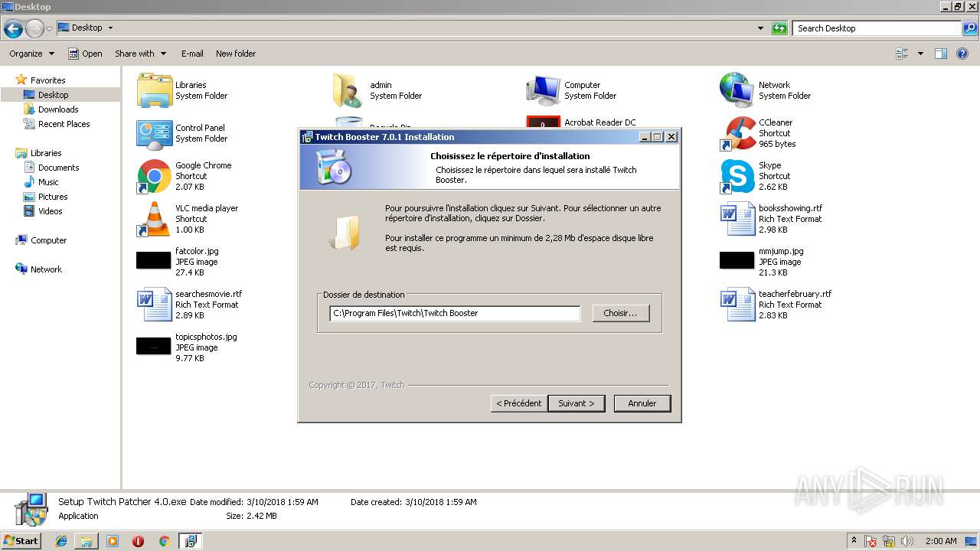Screen dimensions: 980x551
Task: Show hidden tray icons arrow
Action: (x=854, y=541)
